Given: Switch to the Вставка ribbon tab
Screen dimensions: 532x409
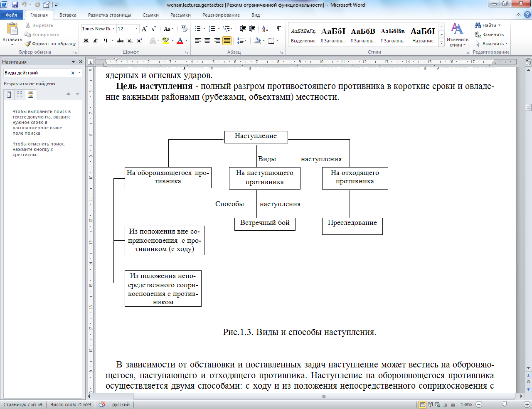Looking at the screenshot, I should coord(68,15).
